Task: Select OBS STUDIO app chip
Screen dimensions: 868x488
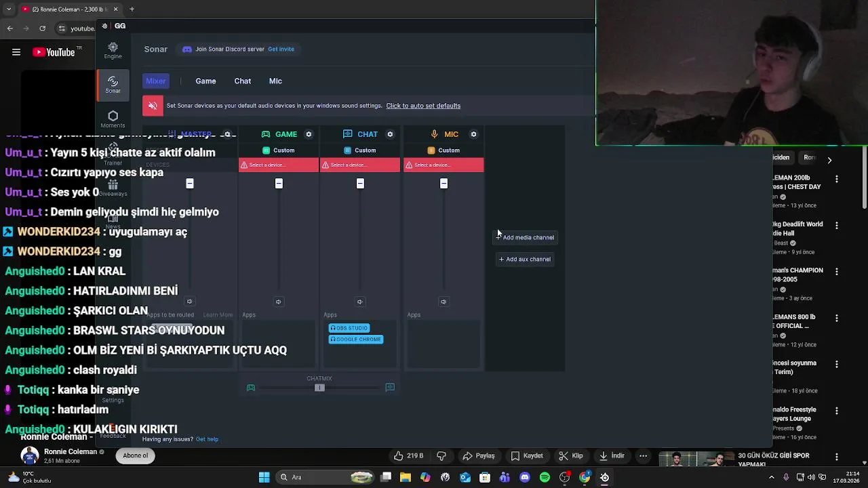Action: point(349,328)
